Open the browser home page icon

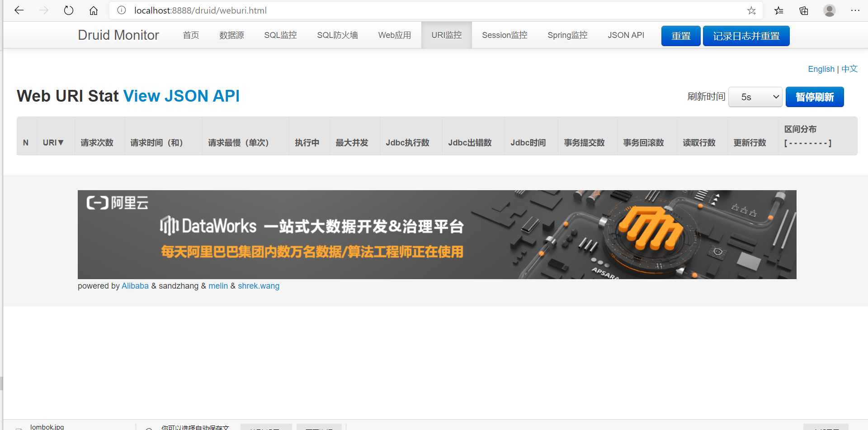click(94, 10)
